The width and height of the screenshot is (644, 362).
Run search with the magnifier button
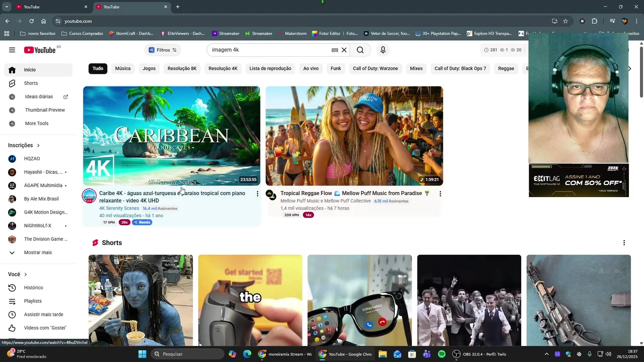(360, 50)
